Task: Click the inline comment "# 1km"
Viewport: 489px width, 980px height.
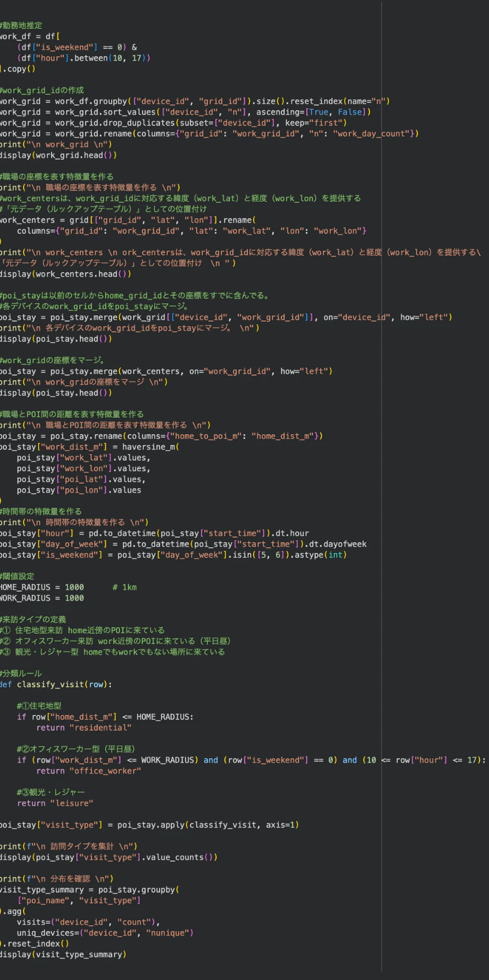Action: tap(125, 587)
